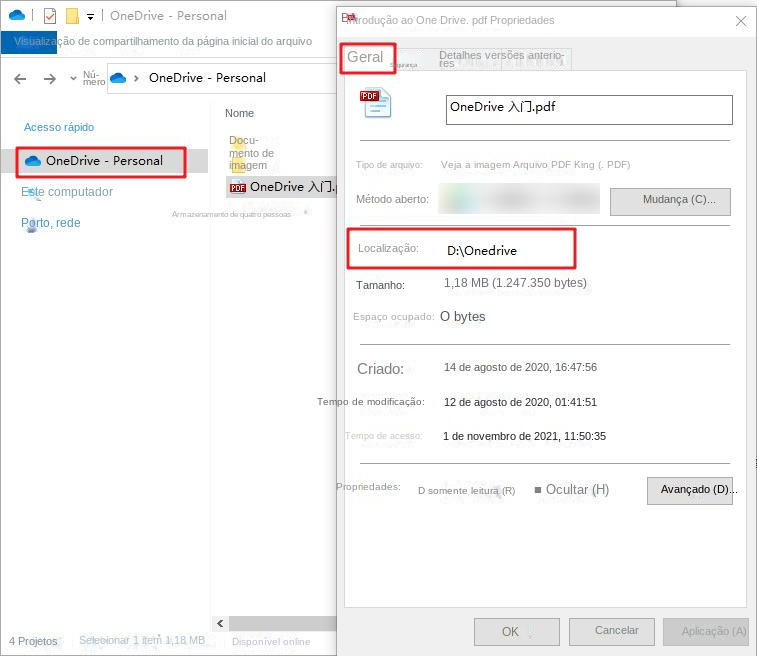Click the 4 Projetos status bar text

point(33,642)
